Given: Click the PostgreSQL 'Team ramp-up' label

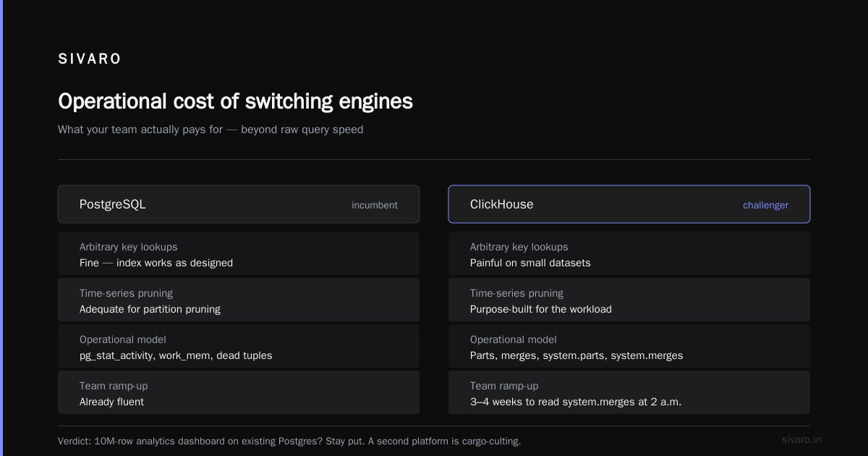Looking at the screenshot, I should 114,386.
